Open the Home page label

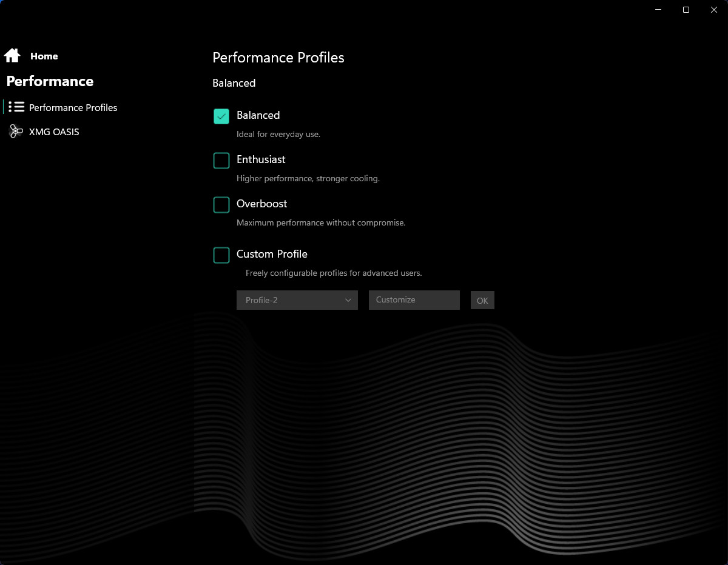tap(44, 56)
